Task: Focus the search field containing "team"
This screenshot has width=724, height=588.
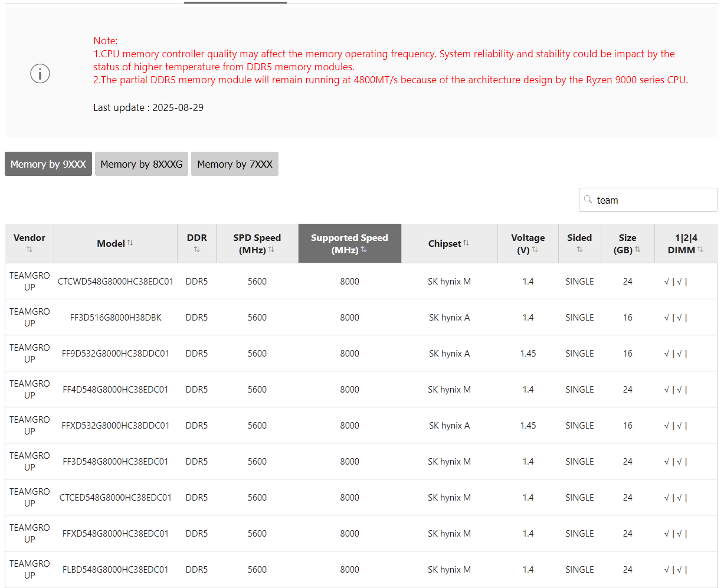Action: pos(648,200)
